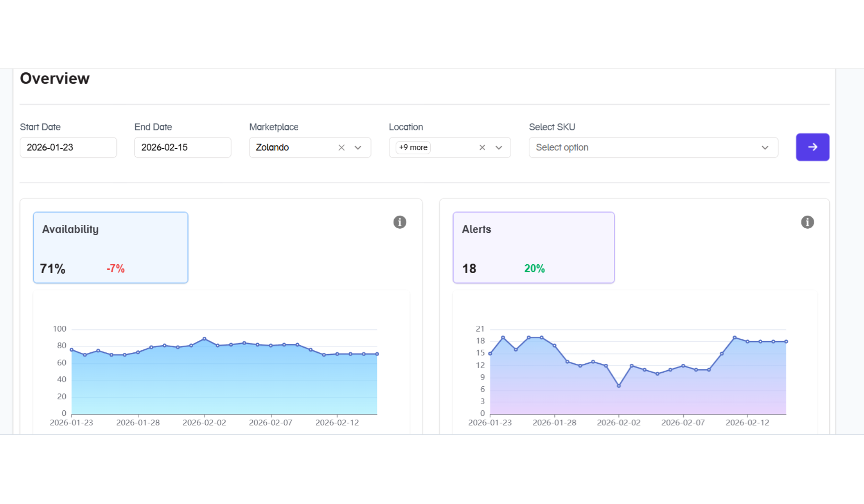Select the Availability metric card
864x504 pixels.
(111, 247)
